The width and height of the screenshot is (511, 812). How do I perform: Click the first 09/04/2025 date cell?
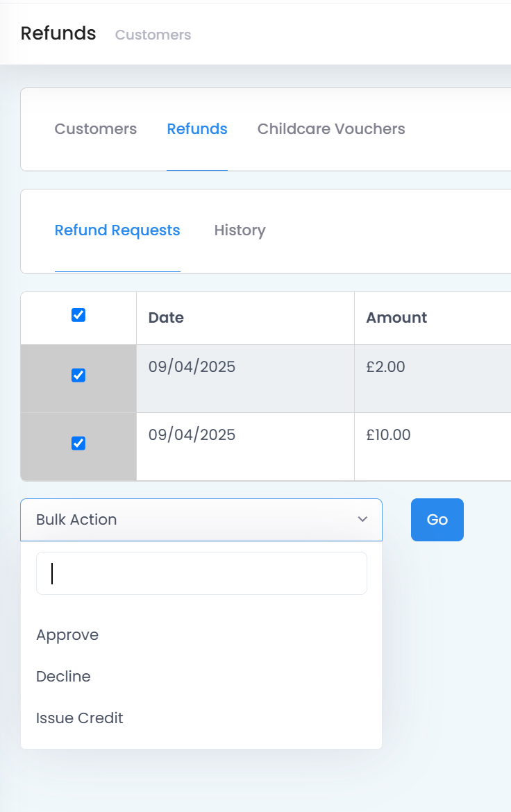[192, 366]
